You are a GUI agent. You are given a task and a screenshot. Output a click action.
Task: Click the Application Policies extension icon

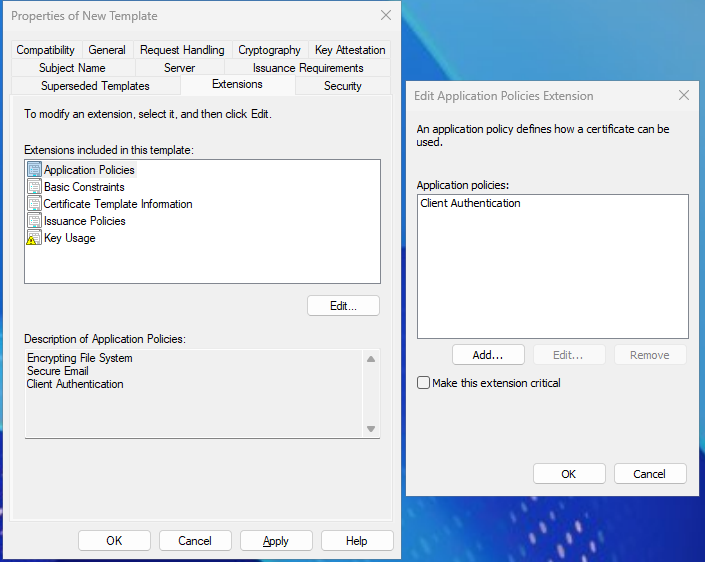tap(35, 170)
